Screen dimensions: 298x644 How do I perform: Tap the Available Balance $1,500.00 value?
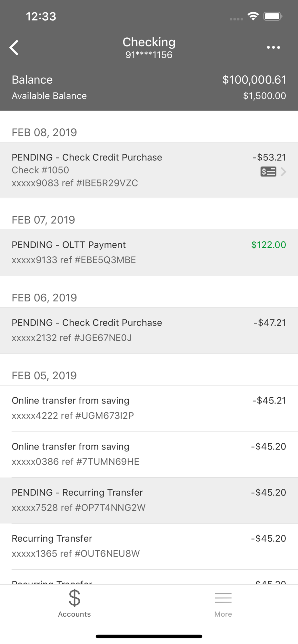pos(264,96)
